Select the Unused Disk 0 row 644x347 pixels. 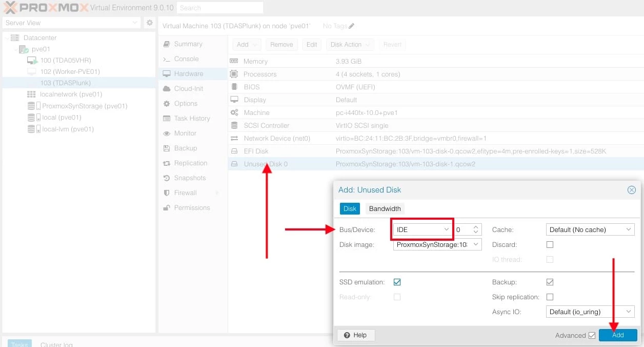click(x=436, y=164)
